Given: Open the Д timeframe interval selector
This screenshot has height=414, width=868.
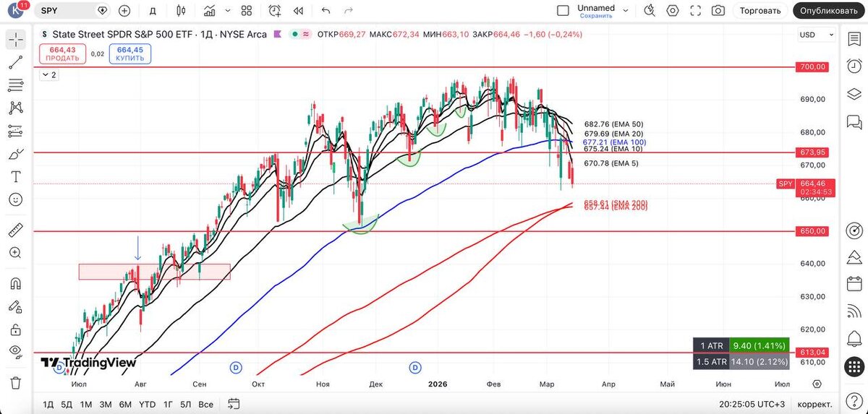Looking at the screenshot, I should tap(153, 11).
